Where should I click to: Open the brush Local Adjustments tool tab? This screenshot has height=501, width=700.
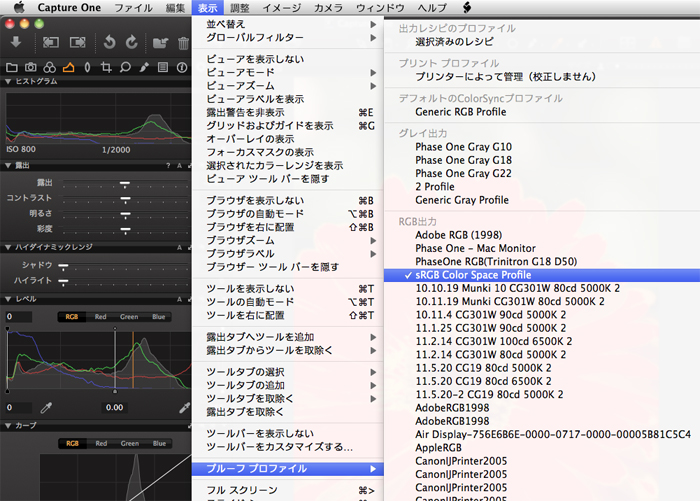coord(144,67)
